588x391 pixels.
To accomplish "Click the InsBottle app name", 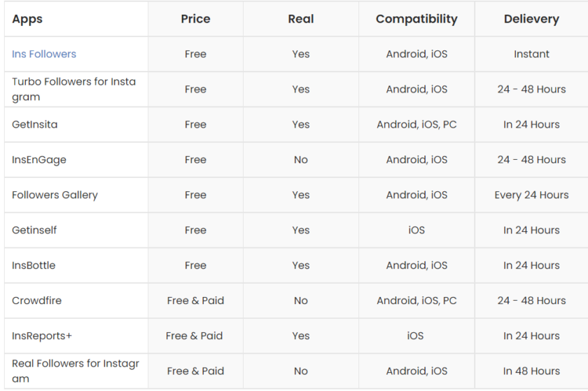I will point(34,266).
